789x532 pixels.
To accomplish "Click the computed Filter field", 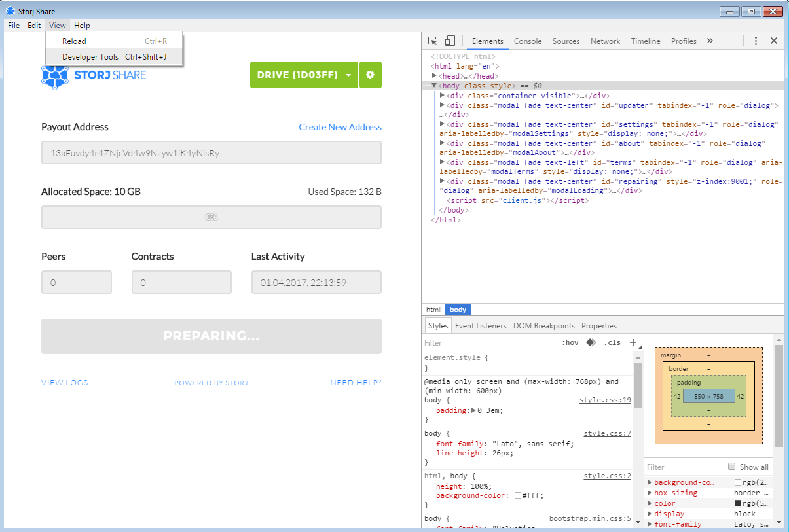I will coord(684,467).
